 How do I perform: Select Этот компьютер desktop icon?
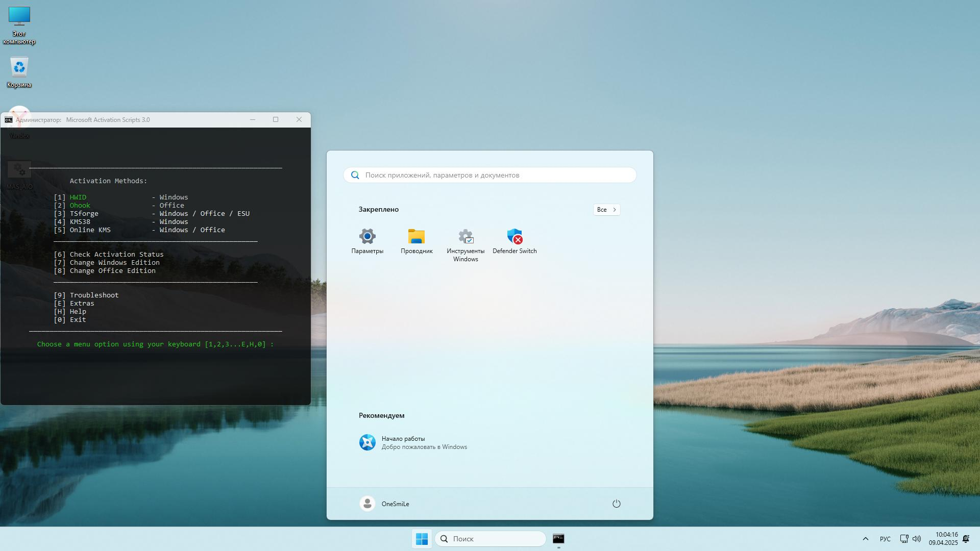coord(19,26)
